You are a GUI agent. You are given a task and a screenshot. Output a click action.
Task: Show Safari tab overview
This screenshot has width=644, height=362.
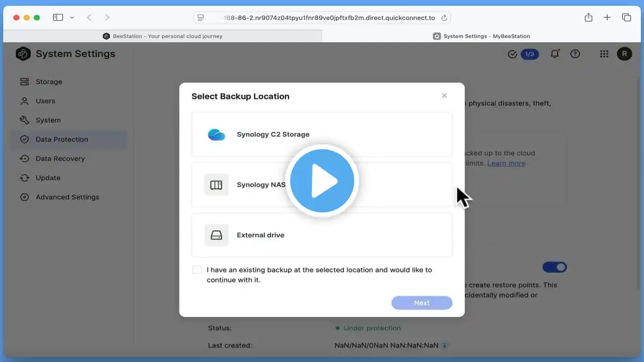626,18
